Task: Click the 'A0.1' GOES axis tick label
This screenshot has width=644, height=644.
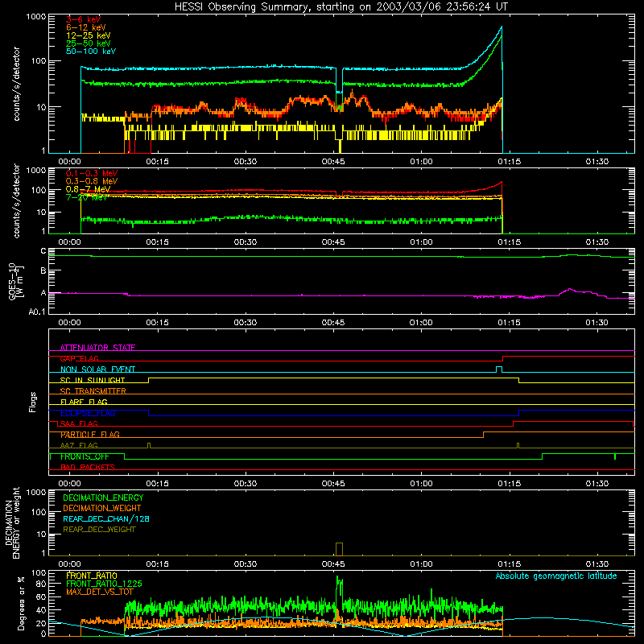Action: (x=37, y=312)
